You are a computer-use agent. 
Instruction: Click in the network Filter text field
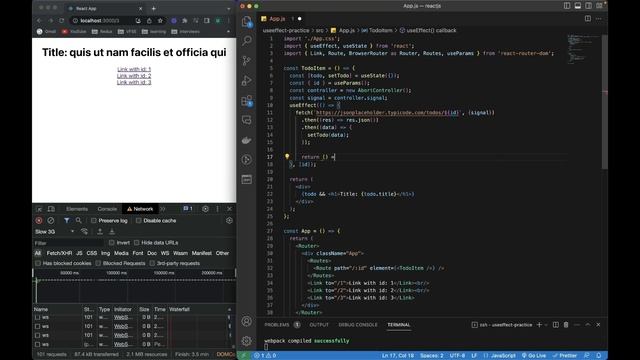[68, 243]
